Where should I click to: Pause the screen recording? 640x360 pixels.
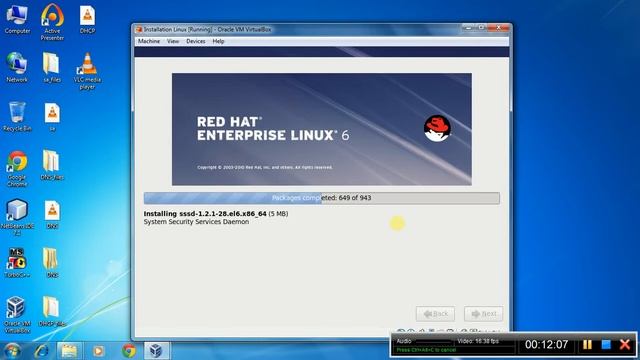coord(587,344)
